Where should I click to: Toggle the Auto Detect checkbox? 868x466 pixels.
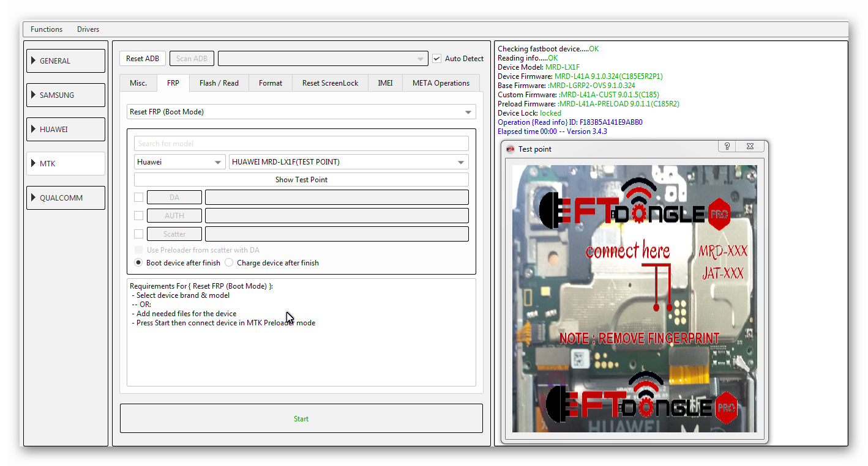tap(436, 59)
